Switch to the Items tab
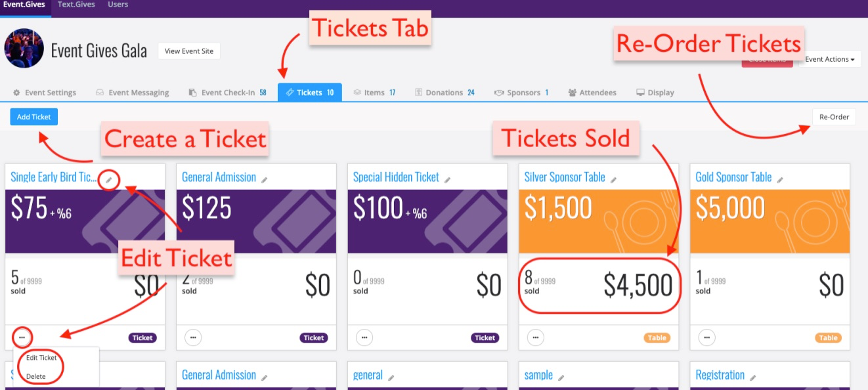Screen dimensions: 868x390 tap(374, 93)
